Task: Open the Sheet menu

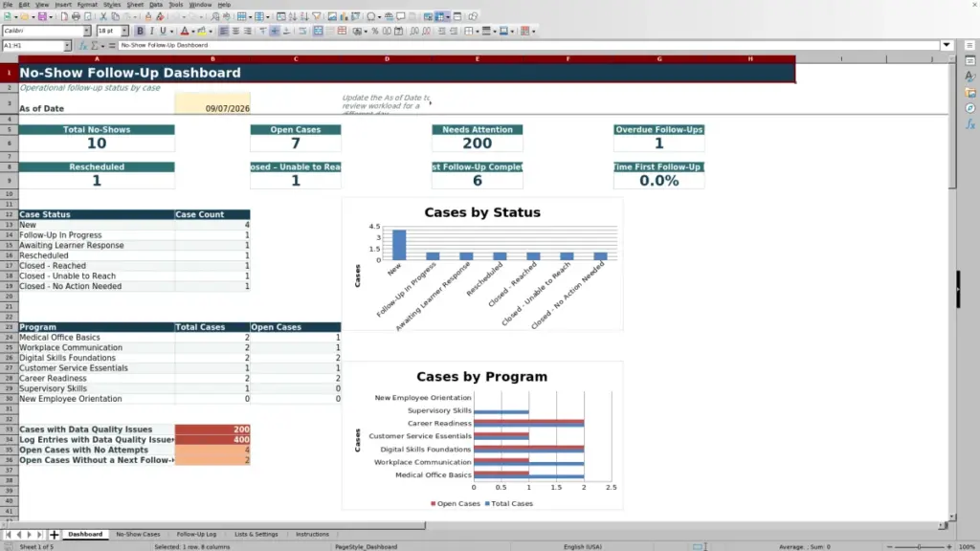Action: click(x=135, y=5)
